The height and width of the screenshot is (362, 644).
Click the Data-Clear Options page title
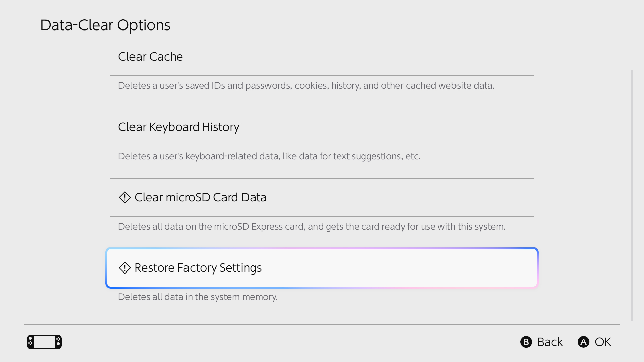click(105, 25)
